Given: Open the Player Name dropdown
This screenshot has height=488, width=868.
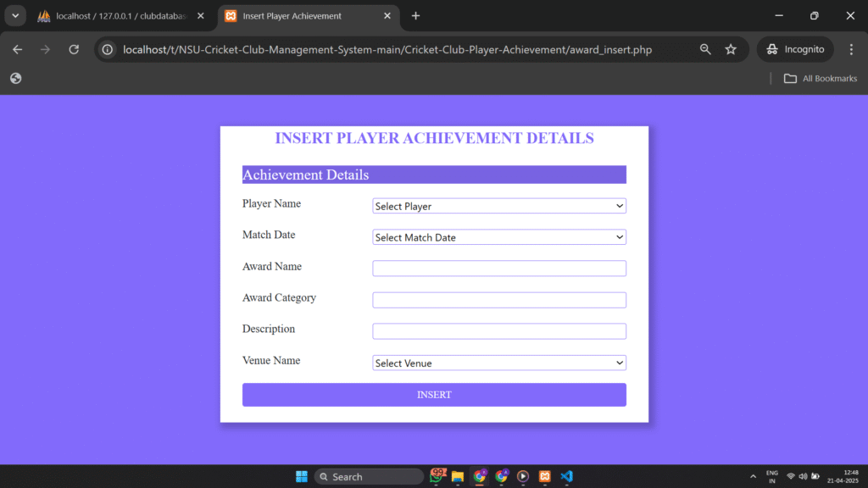Looking at the screenshot, I should click(x=498, y=206).
